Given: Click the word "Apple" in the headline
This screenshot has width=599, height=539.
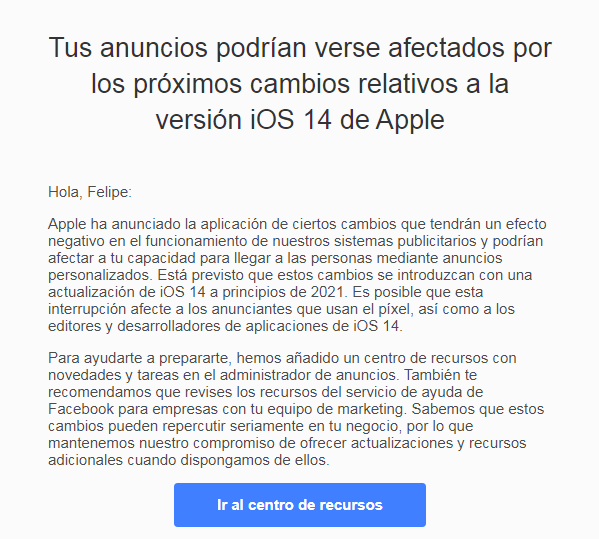Looking at the screenshot, I should (x=410, y=120).
